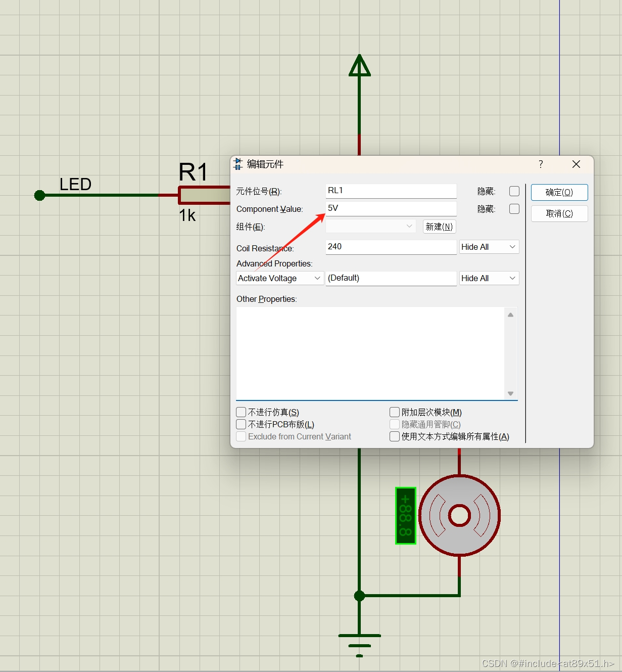Toggle the 隐藏 checkbox beside 元件位号
Viewport: 622px width, 672px height.
tap(514, 191)
